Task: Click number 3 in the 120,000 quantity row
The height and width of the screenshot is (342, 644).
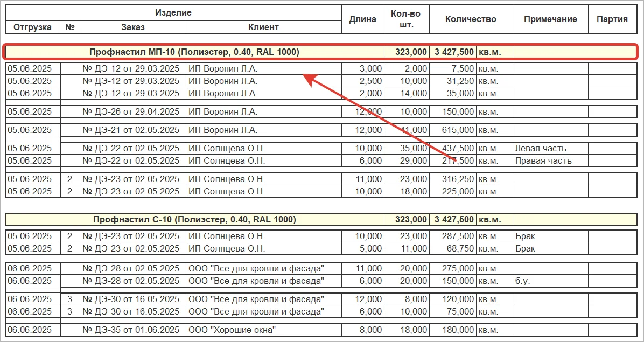Action: click(x=70, y=299)
